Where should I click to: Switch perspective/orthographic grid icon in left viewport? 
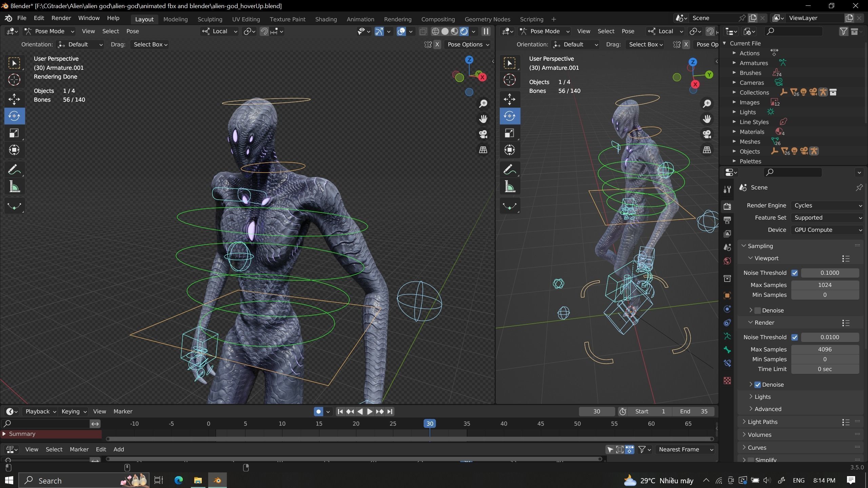483,150
